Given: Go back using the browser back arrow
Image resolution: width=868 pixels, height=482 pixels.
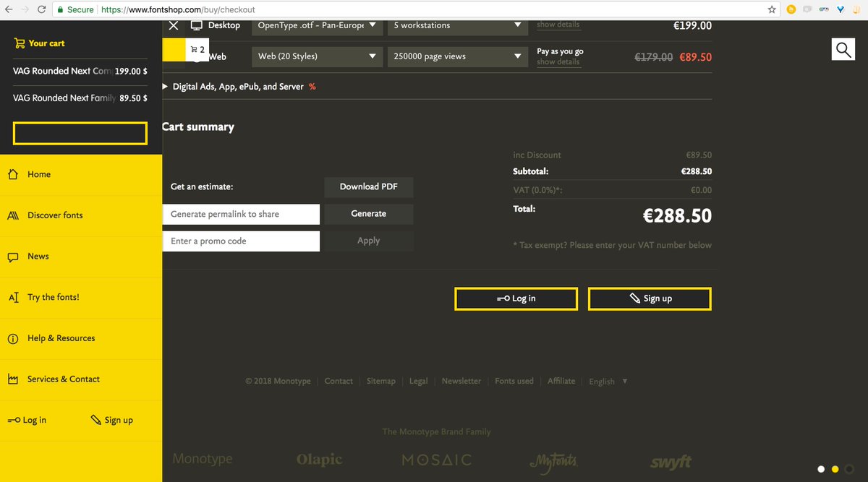Looking at the screenshot, I should pos(8,10).
